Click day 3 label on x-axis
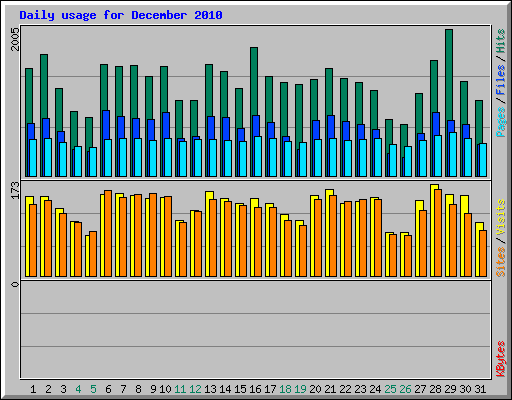The width and height of the screenshot is (512, 400). (63, 389)
